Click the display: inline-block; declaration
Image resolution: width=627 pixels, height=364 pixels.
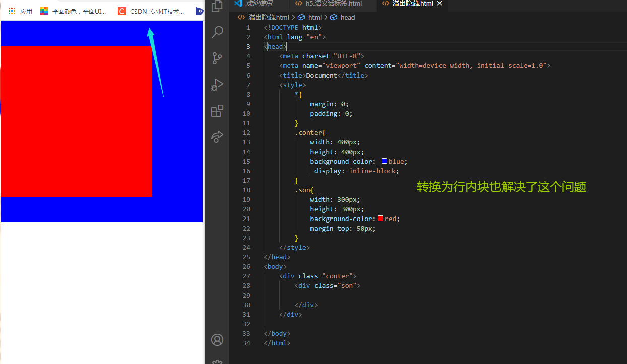pos(356,171)
